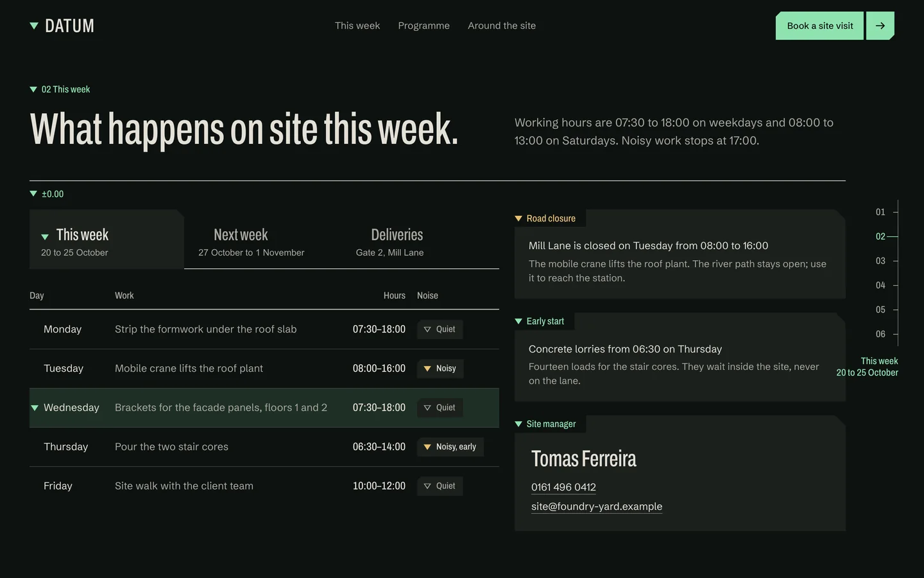Jump to section 06 on side index

[880, 334]
